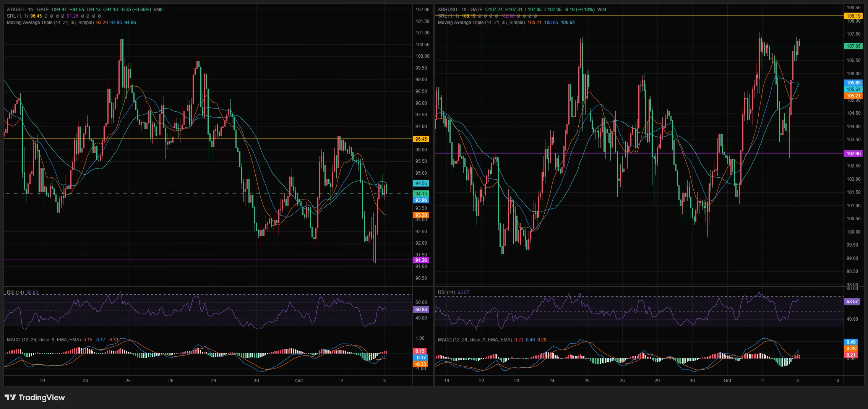Click the orange 96.45 price label
Viewport: 868px width, 409px height.
pos(421,139)
